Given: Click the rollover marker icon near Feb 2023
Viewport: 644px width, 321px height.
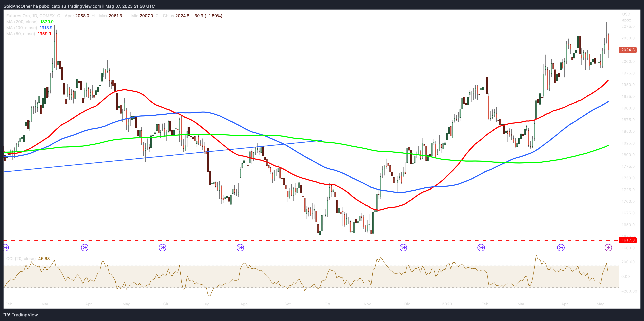Looking at the screenshot, I should click(481, 248).
